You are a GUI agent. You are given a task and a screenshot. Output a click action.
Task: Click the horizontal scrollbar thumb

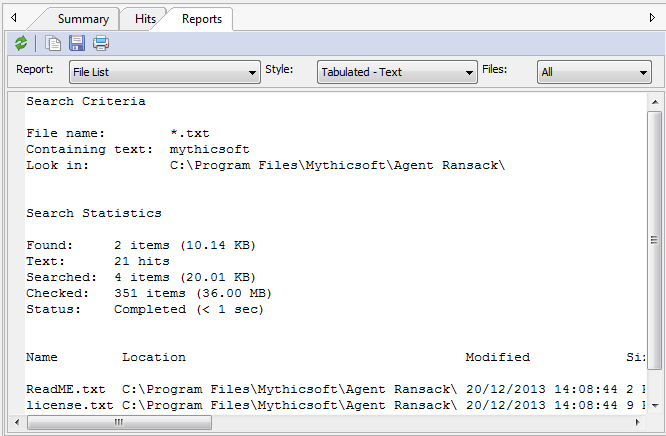coord(118,422)
